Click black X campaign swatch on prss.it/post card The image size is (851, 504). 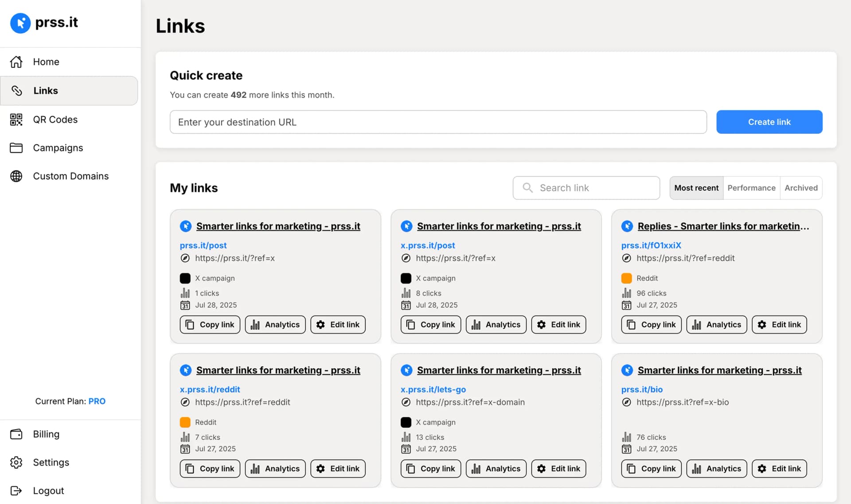coord(185,279)
